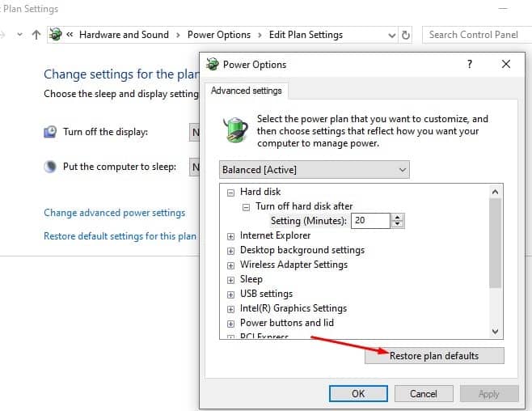The width and height of the screenshot is (532, 411).
Task: Expand the Internet Explorer node
Action: pyautogui.click(x=230, y=236)
